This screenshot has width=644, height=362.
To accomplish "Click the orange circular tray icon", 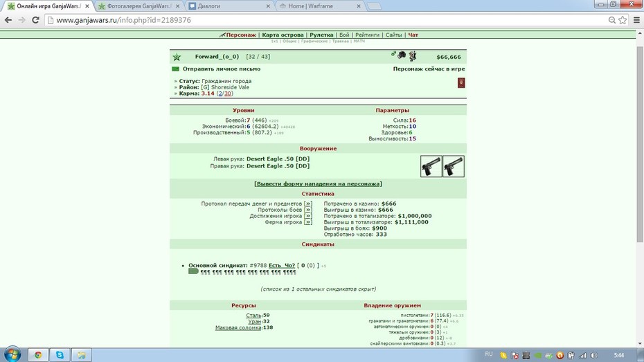I will pos(560,356).
